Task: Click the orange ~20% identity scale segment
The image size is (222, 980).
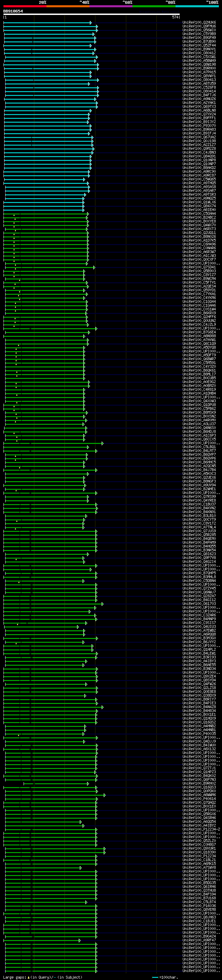Action: pyautogui.click(x=68, y=7)
